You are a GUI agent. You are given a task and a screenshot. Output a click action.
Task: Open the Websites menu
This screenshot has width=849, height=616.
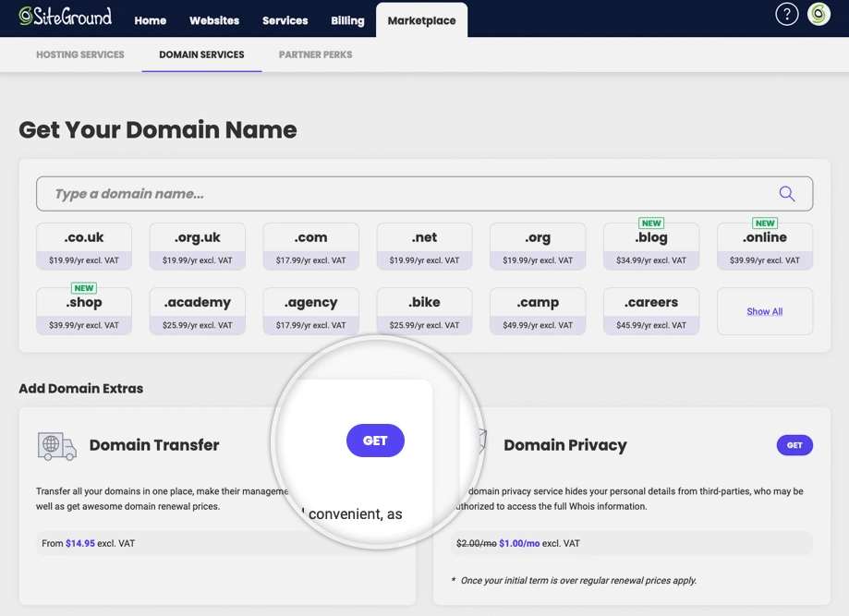click(214, 20)
